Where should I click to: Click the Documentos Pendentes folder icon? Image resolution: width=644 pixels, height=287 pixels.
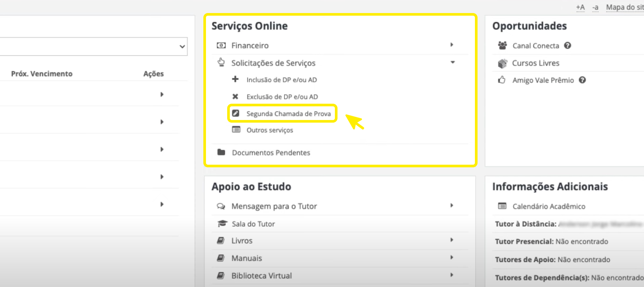[x=221, y=152]
